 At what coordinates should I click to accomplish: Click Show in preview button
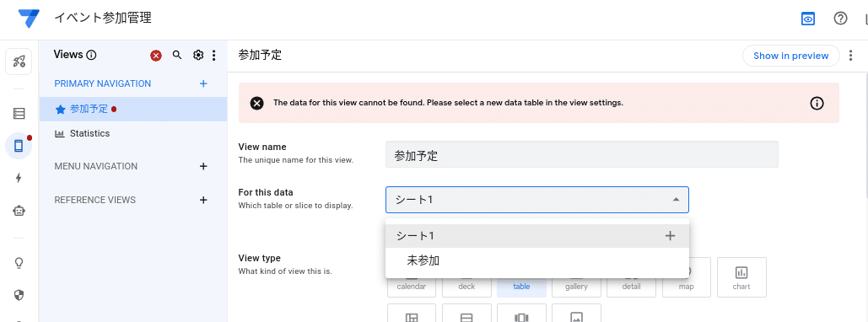(790, 56)
